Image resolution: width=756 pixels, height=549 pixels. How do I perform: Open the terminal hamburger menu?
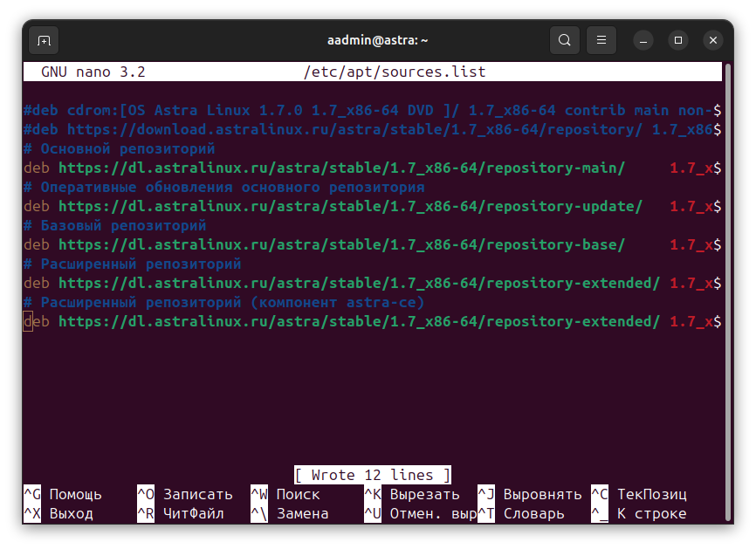601,40
